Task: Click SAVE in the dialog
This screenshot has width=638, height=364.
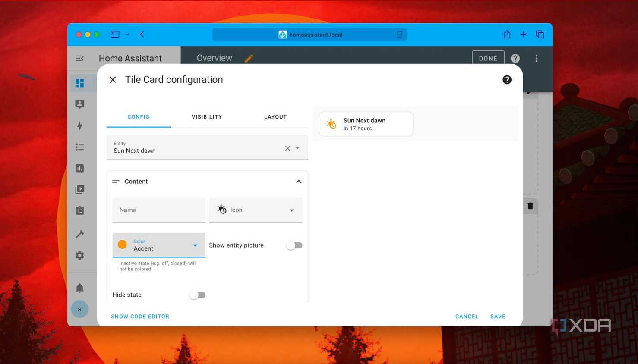Action: [x=498, y=317]
